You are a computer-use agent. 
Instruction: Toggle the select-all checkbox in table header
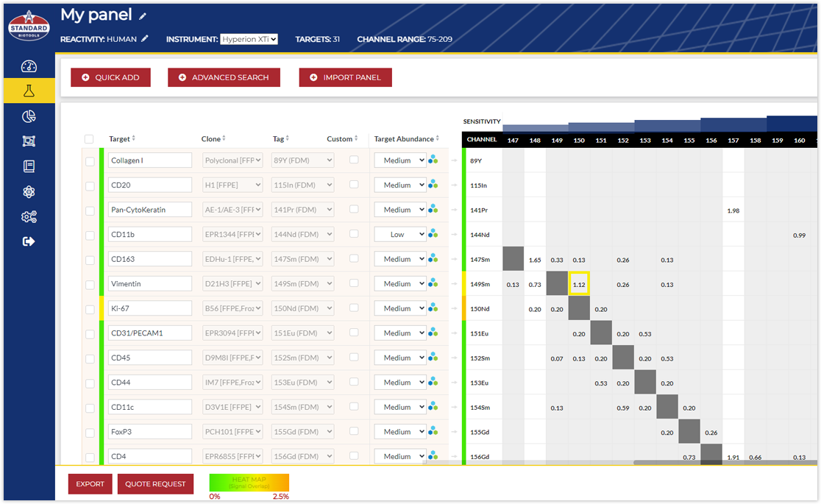point(89,139)
